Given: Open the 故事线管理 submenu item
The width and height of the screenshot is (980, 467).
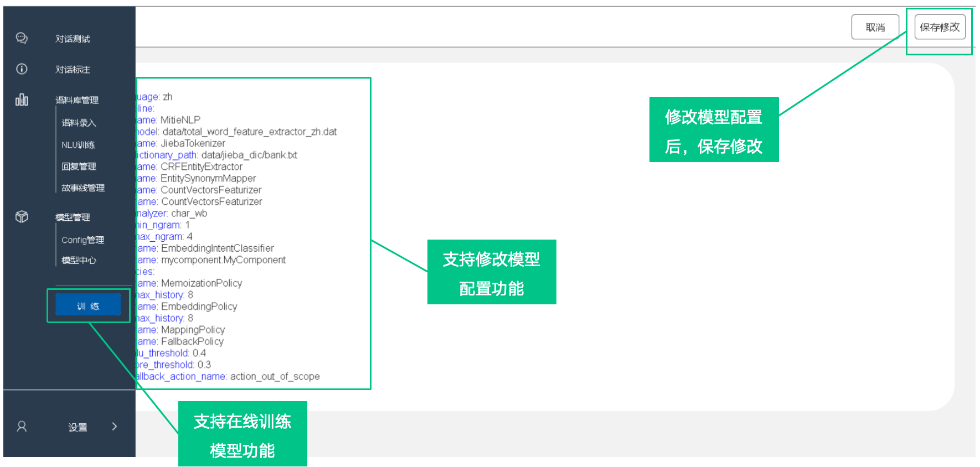Looking at the screenshot, I should click(83, 188).
